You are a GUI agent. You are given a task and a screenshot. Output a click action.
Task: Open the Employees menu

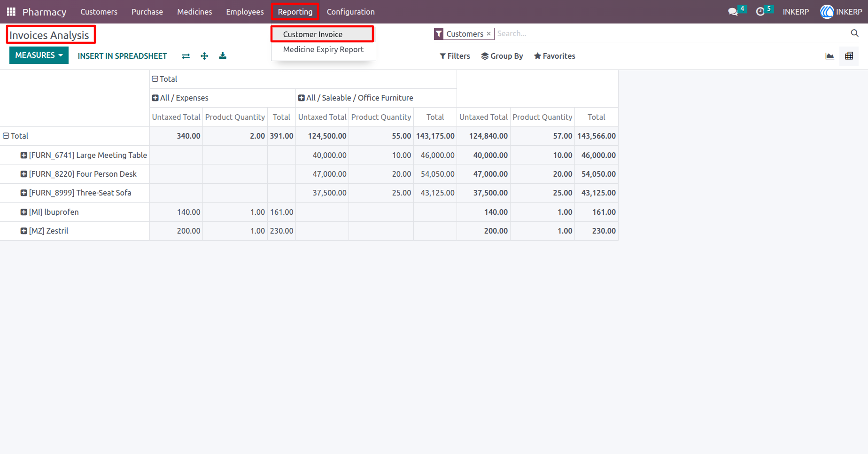245,12
